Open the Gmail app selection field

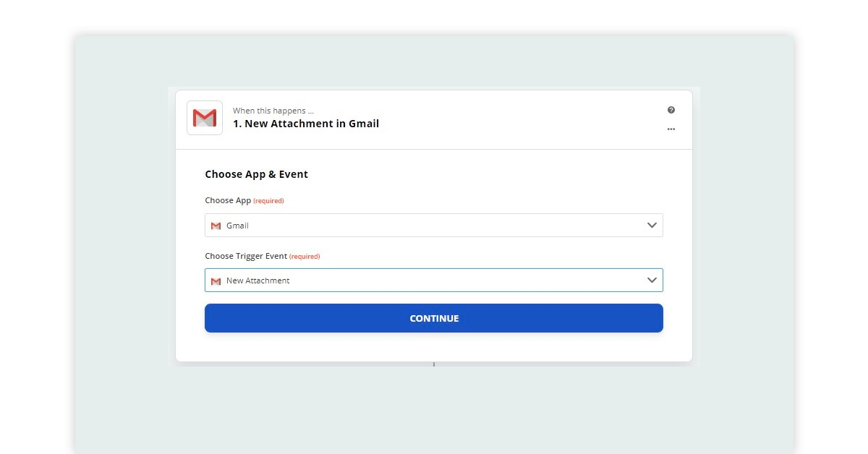click(434, 226)
